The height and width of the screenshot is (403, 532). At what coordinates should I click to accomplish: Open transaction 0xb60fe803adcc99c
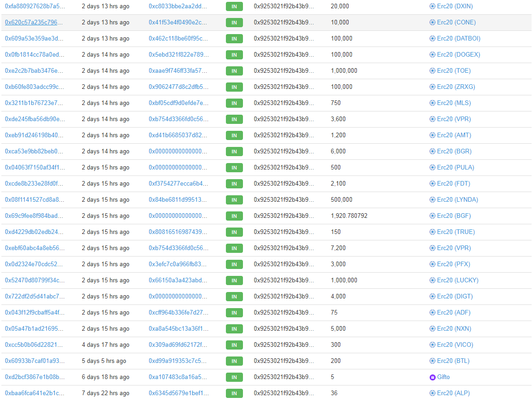pyautogui.click(x=34, y=87)
